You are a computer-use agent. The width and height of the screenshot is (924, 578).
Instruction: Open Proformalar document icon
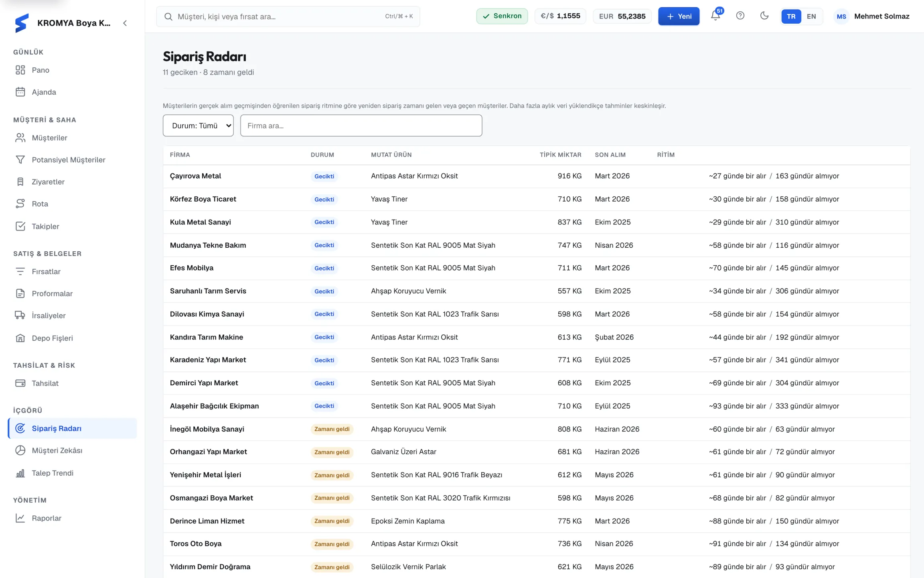tap(20, 293)
